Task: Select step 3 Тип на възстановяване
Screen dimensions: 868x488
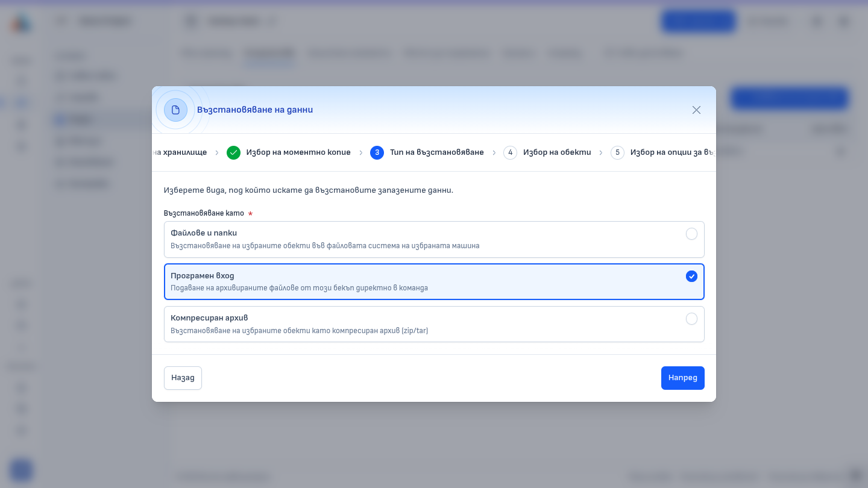Action: (427, 152)
